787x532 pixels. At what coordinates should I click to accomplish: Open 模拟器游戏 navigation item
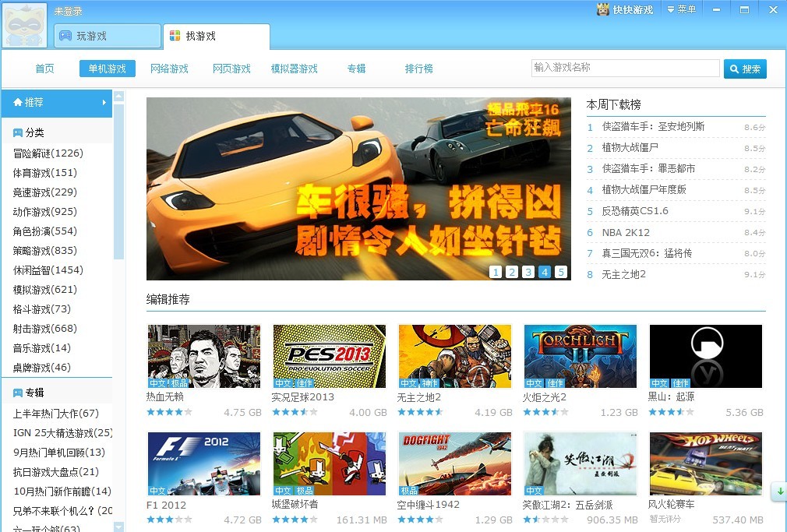(294, 69)
